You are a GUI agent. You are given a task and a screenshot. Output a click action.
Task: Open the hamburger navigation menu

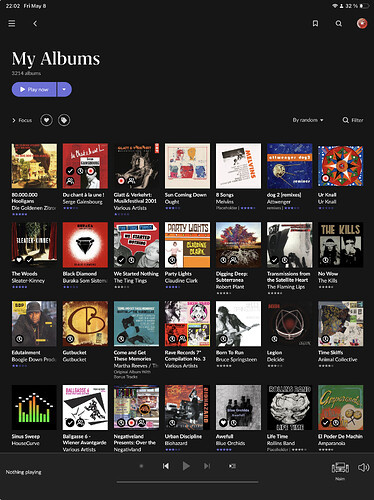12,23
